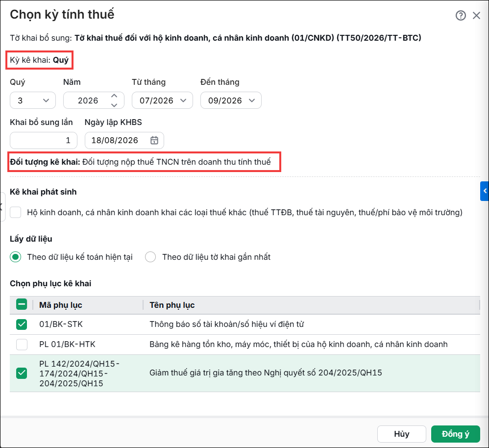The image size is (489, 448).
Task: Expand the blue side panel arrow tab
Action: (x=485, y=191)
